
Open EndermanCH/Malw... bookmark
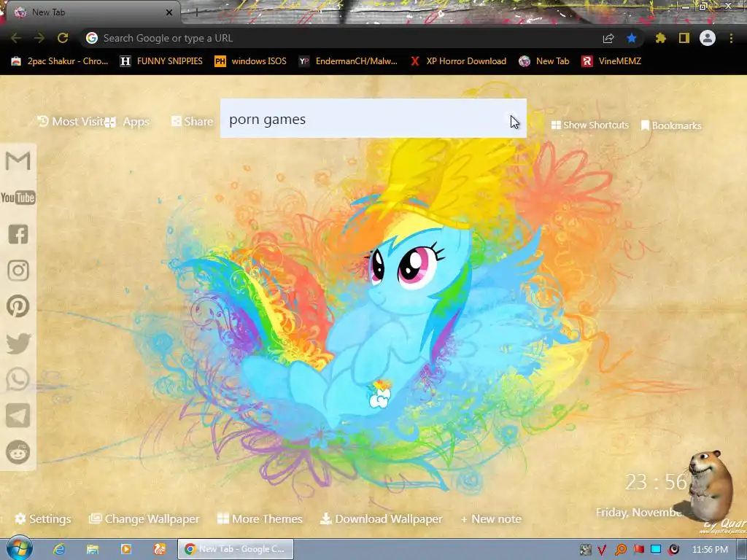(x=348, y=61)
